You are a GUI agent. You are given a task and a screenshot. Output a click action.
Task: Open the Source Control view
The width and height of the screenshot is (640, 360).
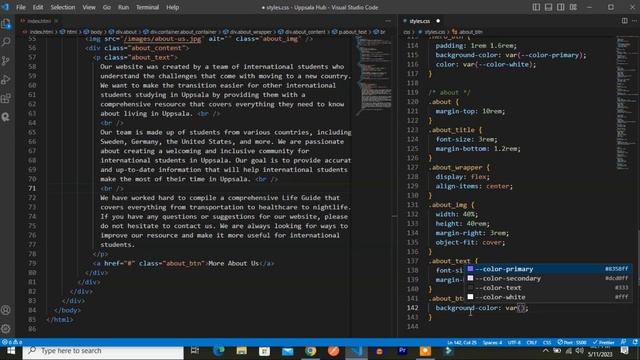[6, 61]
